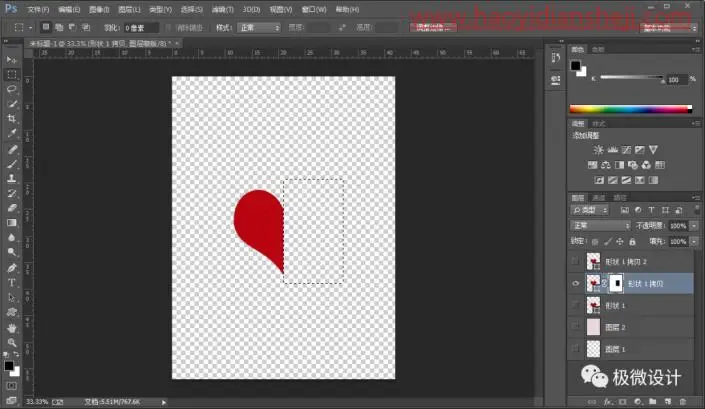Open the selection style dropdown
The height and width of the screenshot is (409, 705).
coord(259,28)
